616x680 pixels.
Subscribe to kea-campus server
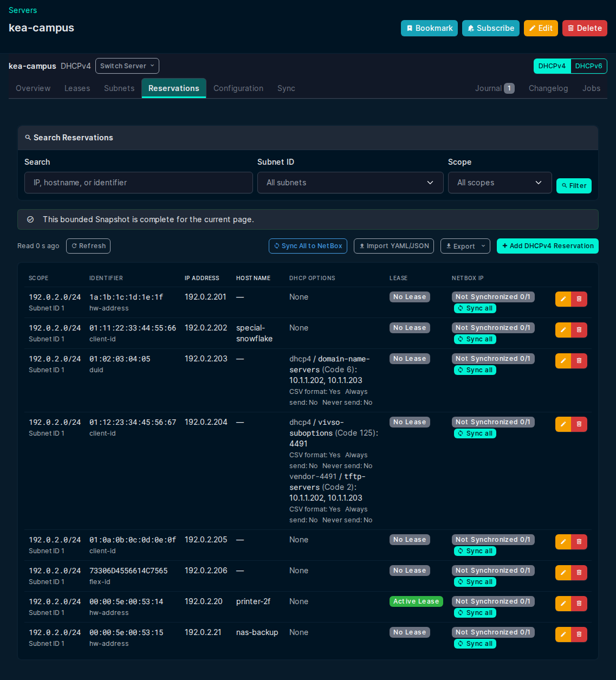coord(491,28)
